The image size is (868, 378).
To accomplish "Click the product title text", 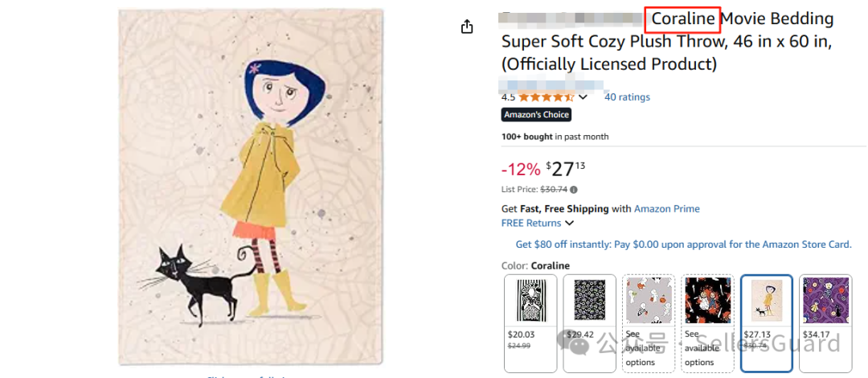I will point(667,41).
